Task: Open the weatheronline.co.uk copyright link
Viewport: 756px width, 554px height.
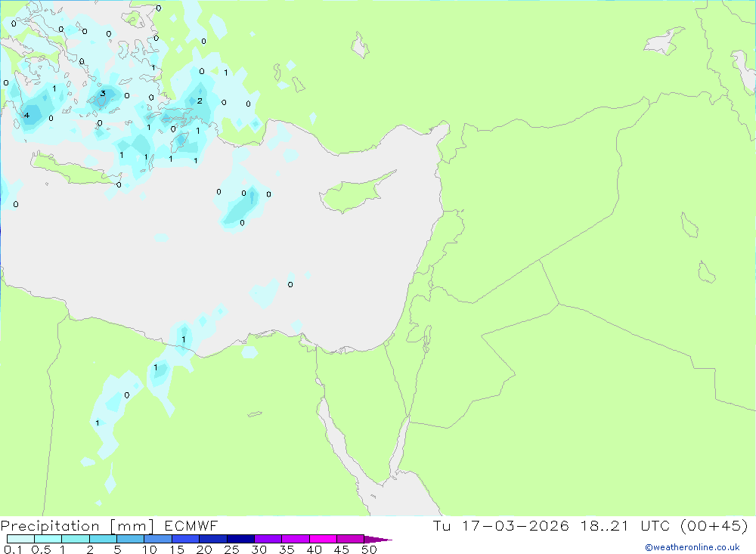Action: 692,547
